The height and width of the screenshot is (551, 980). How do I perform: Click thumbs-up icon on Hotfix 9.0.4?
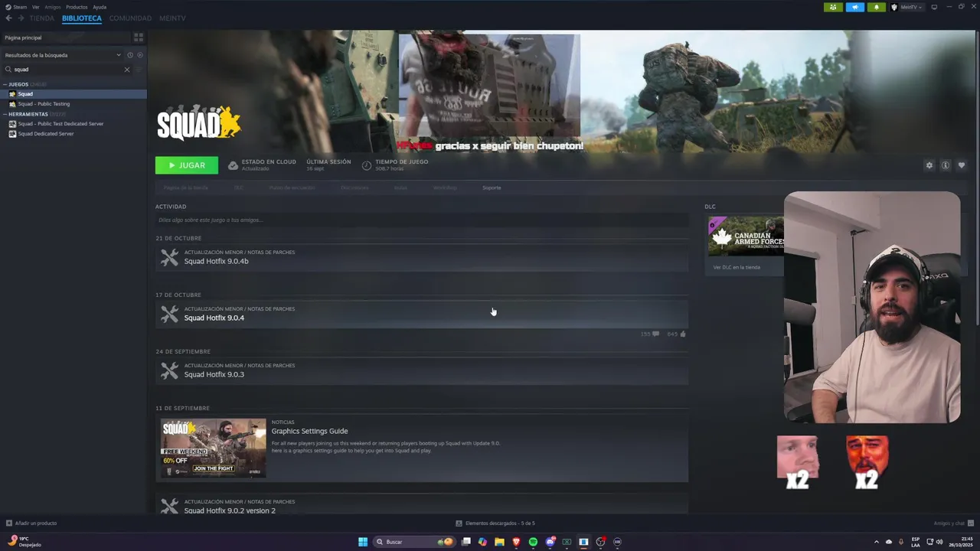pos(683,334)
